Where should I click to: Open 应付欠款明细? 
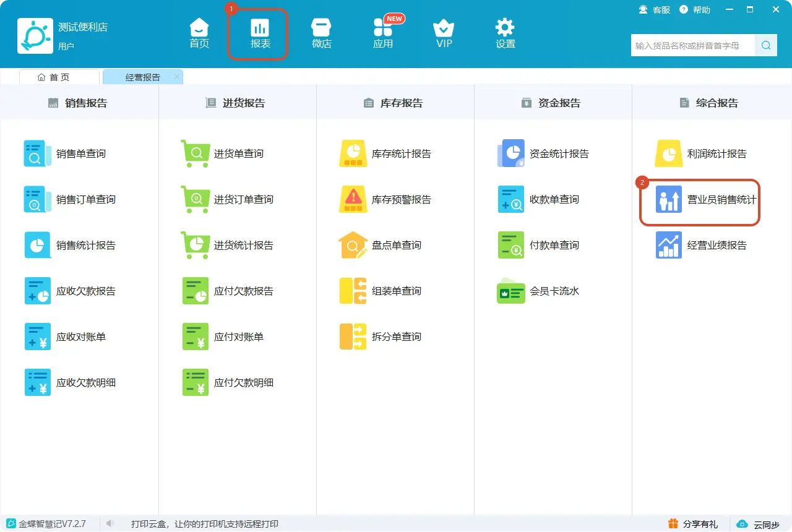click(x=227, y=382)
